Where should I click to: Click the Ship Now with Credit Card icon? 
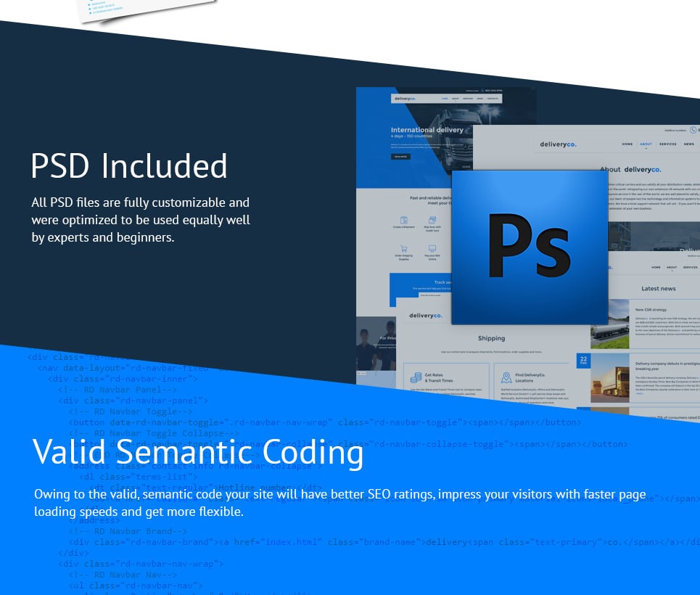coord(432,220)
